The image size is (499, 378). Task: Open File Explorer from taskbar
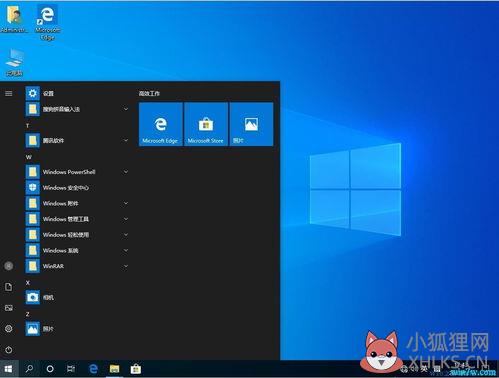click(115, 369)
